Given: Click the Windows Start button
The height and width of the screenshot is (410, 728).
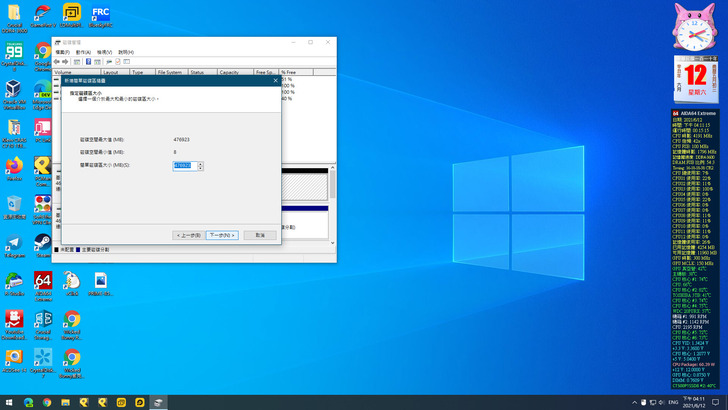Looking at the screenshot, I should (x=10, y=402).
